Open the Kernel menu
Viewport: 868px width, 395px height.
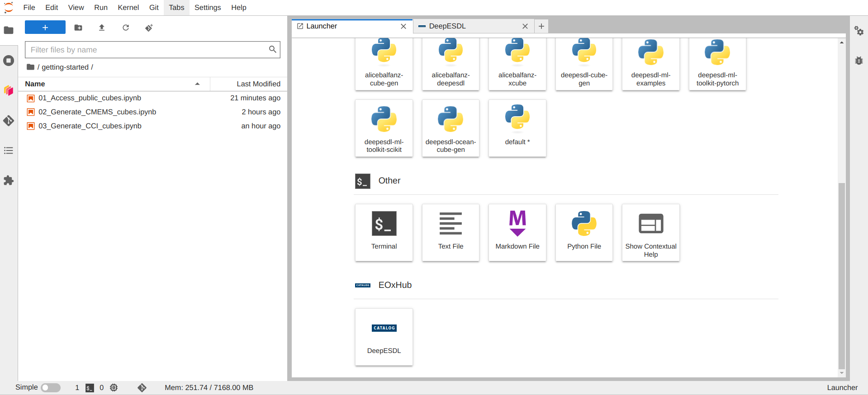128,7
